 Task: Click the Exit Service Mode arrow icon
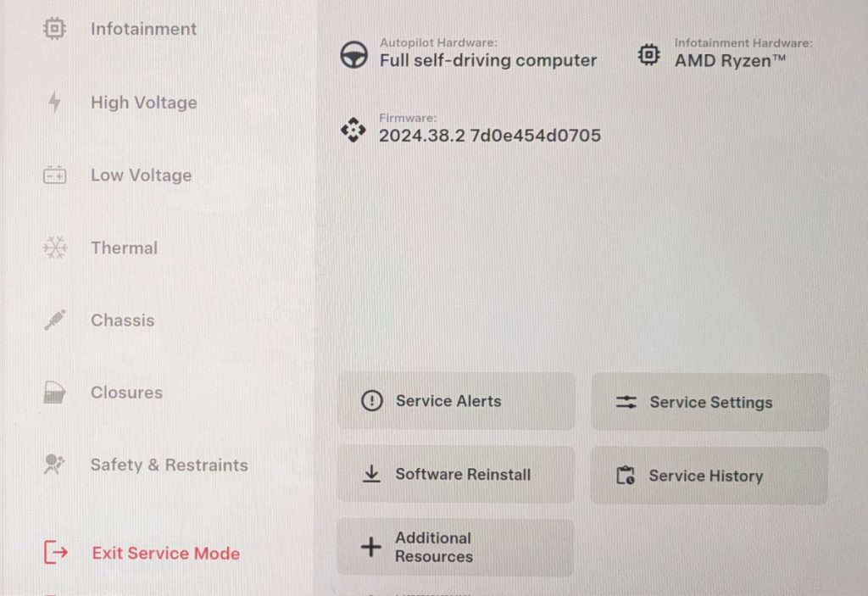pyautogui.click(x=55, y=552)
